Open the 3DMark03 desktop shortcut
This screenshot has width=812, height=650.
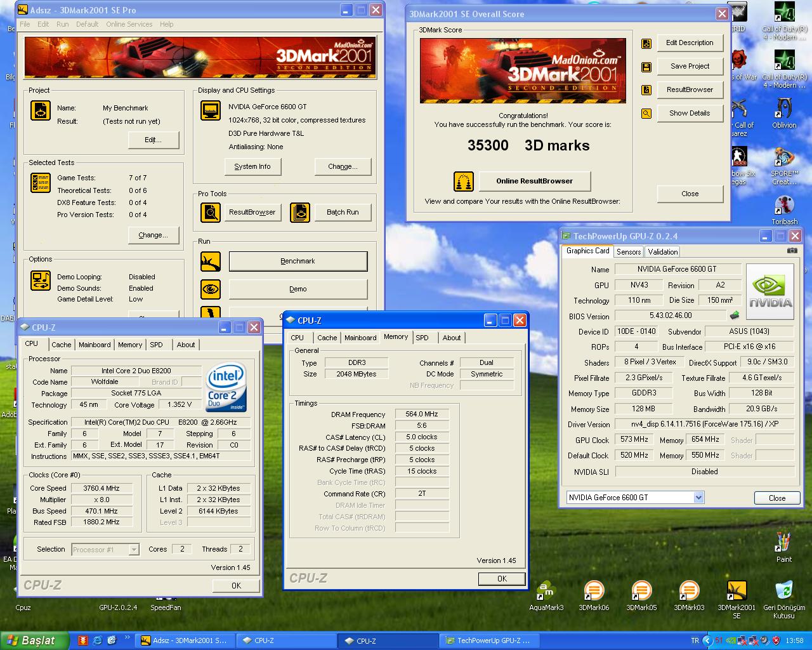tap(689, 595)
